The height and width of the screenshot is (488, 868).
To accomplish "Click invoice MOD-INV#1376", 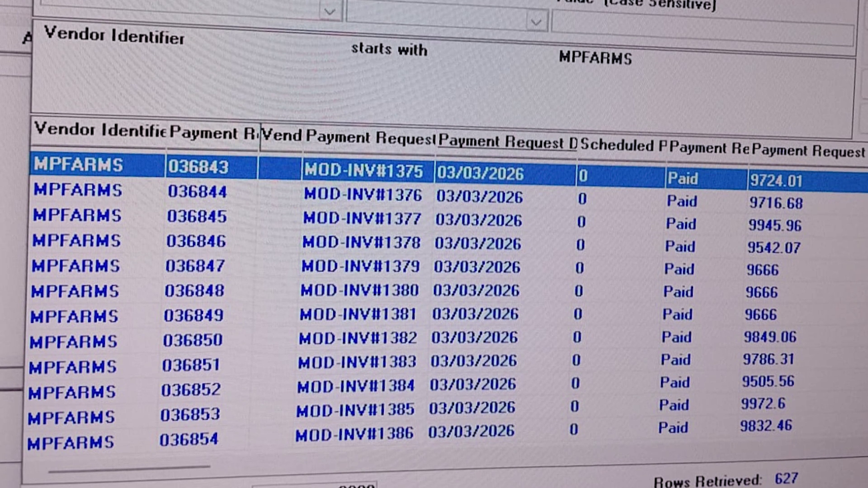I will [x=363, y=195].
